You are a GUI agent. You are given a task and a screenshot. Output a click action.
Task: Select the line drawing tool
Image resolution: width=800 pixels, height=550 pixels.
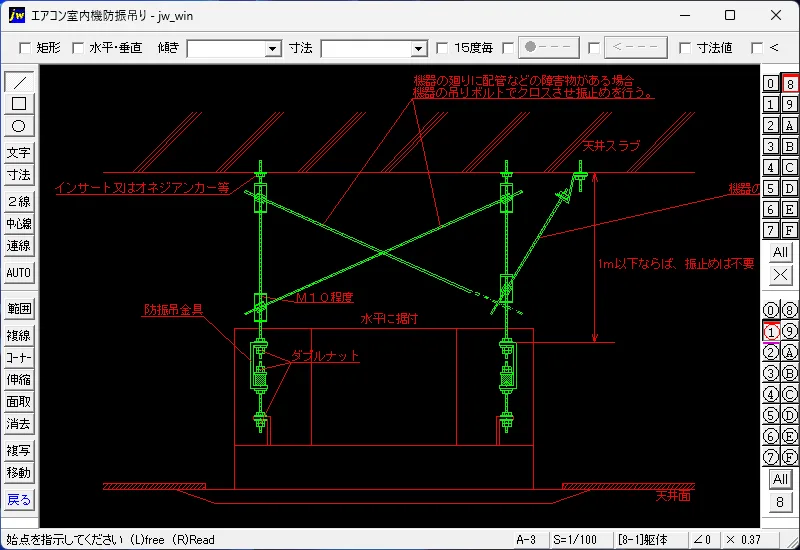(19, 82)
